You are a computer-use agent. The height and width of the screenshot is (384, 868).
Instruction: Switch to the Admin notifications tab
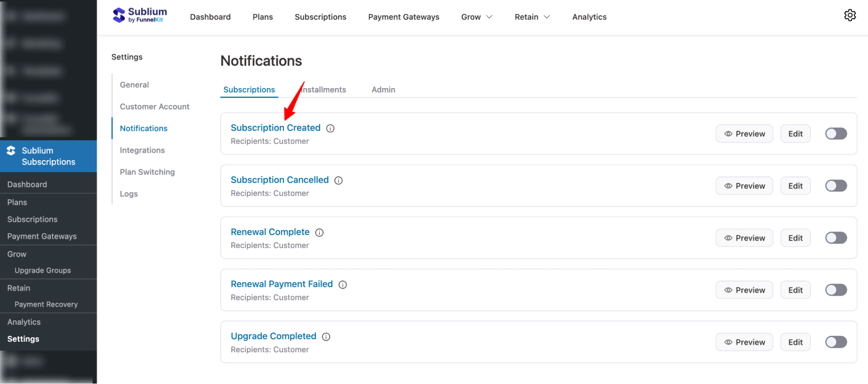point(383,89)
